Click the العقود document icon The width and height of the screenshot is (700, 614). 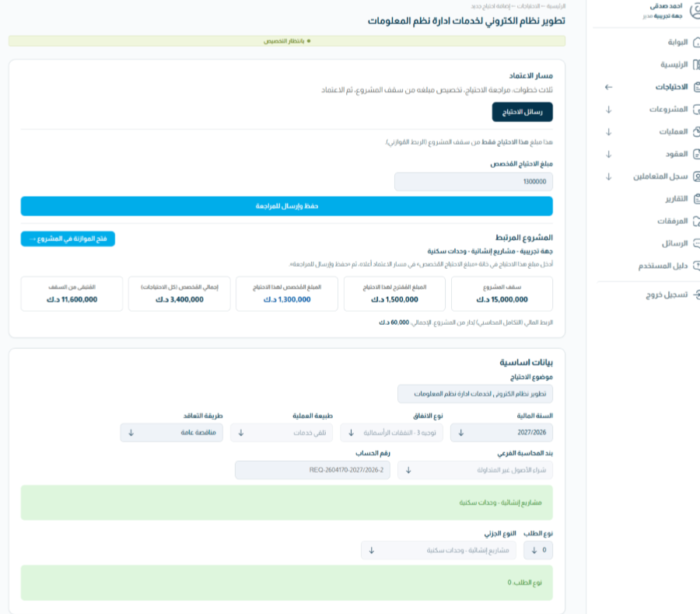point(696,154)
